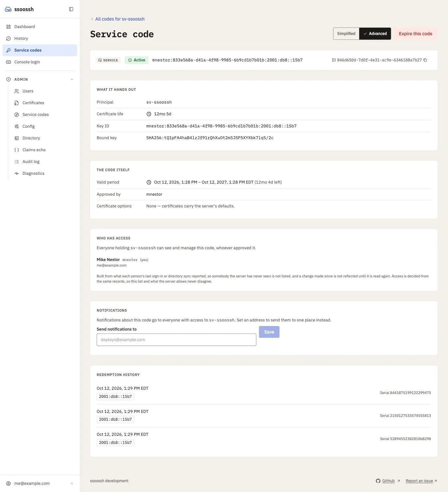Open the GitHub footer link text
Viewport: 448px width, 492px height.
[388, 481]
